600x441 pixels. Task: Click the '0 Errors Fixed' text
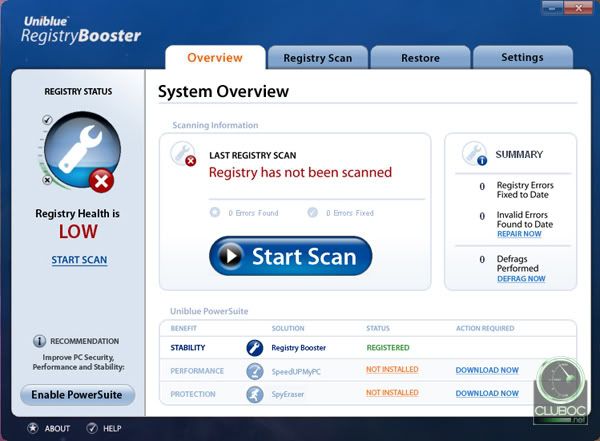click(350, 213)
